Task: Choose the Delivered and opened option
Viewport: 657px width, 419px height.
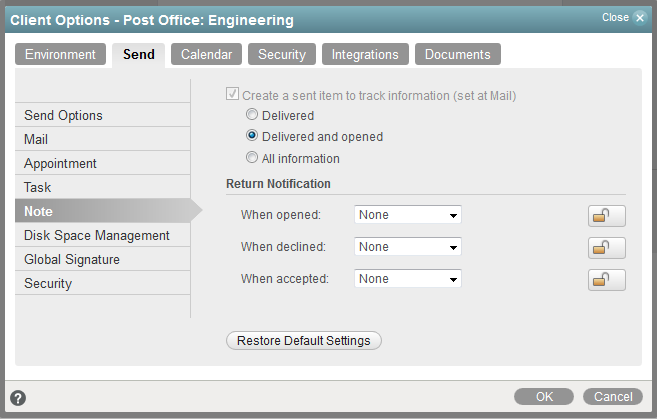Action: 252,137
